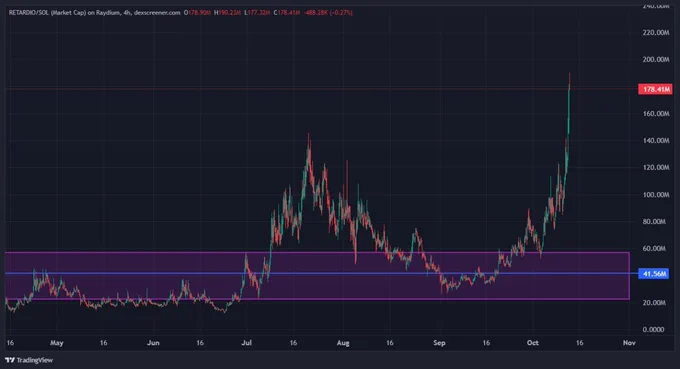The width and height of the screenshot is (680, 369).
Task: Click the Oct label on time axis
Action: pyautogui.click(x=533, y=343)
